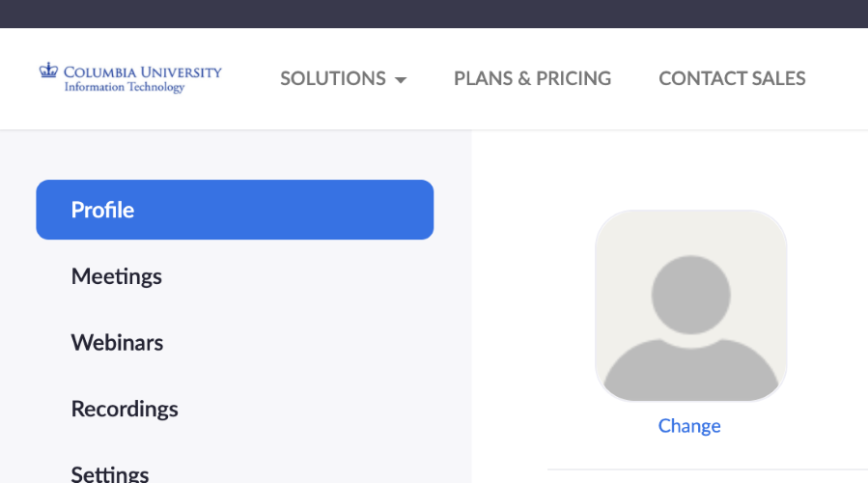Click the silhouette shoulders in profile picture
The height and width of the screenshot is (483, 868).
(x=691, y=370)
